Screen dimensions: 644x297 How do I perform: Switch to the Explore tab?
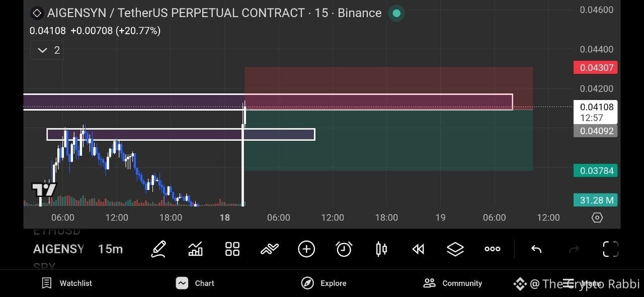click(324, 283)
